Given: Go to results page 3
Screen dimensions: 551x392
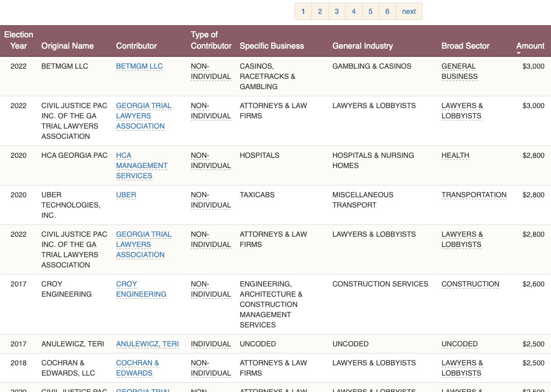Looking at the screenshot, I should [337, 11].
